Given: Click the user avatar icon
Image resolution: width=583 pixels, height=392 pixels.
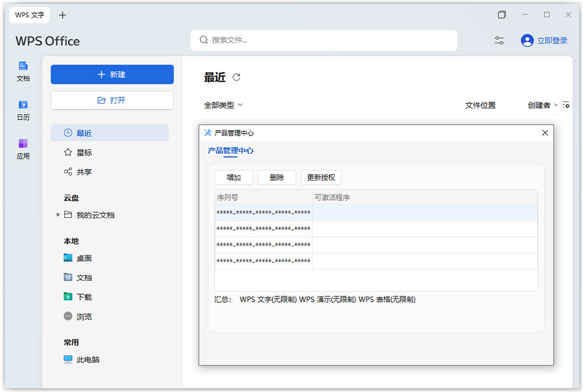Looking at the screenshot, I should [527, 40].
